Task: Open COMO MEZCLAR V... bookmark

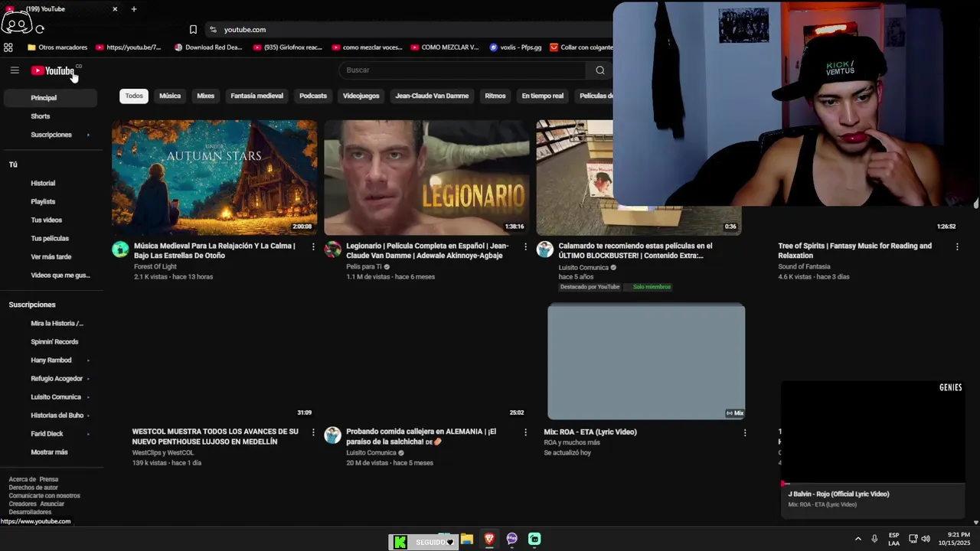Action: (445, 47)
